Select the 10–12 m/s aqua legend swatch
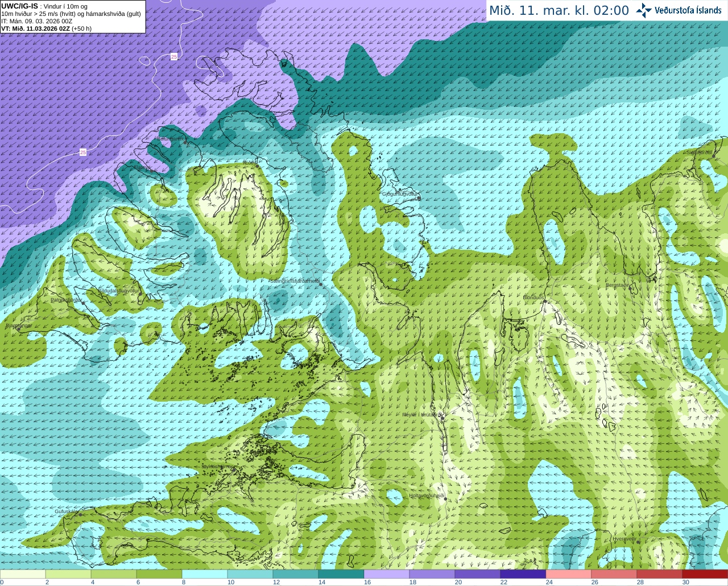The height and width of the screenshot is (586, 728). click(x=250, y=574)
